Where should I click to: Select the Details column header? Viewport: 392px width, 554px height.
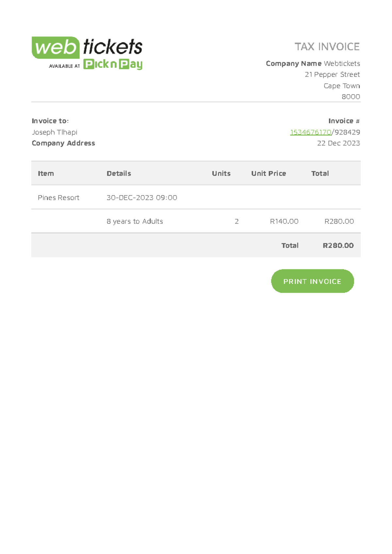click(118, 173)
